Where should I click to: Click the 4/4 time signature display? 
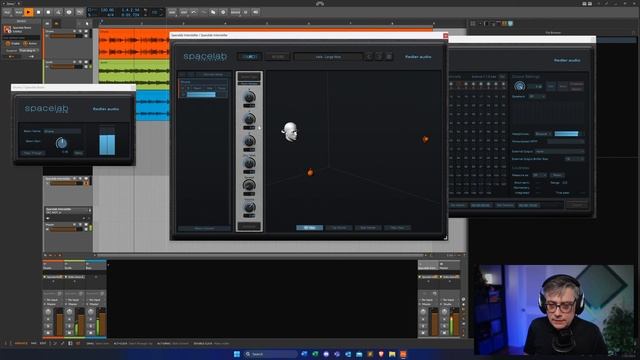tap(110, 15)
